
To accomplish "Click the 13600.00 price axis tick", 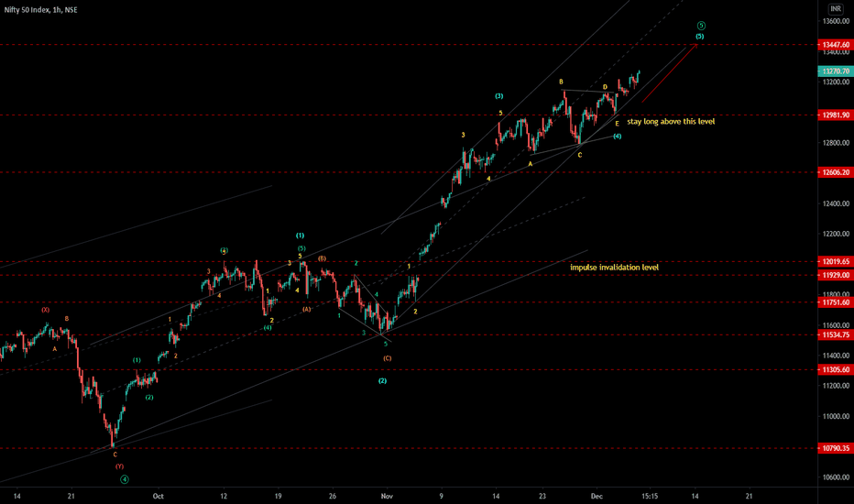I will (x=836, y=21).
